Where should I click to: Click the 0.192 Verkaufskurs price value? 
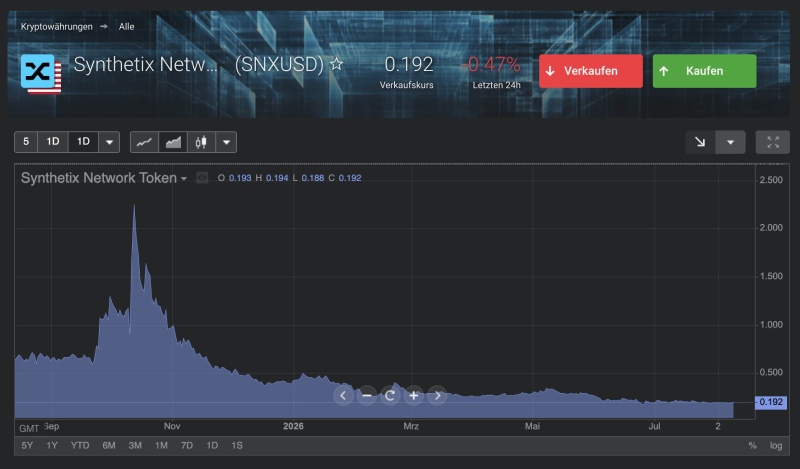coord(409,65)
